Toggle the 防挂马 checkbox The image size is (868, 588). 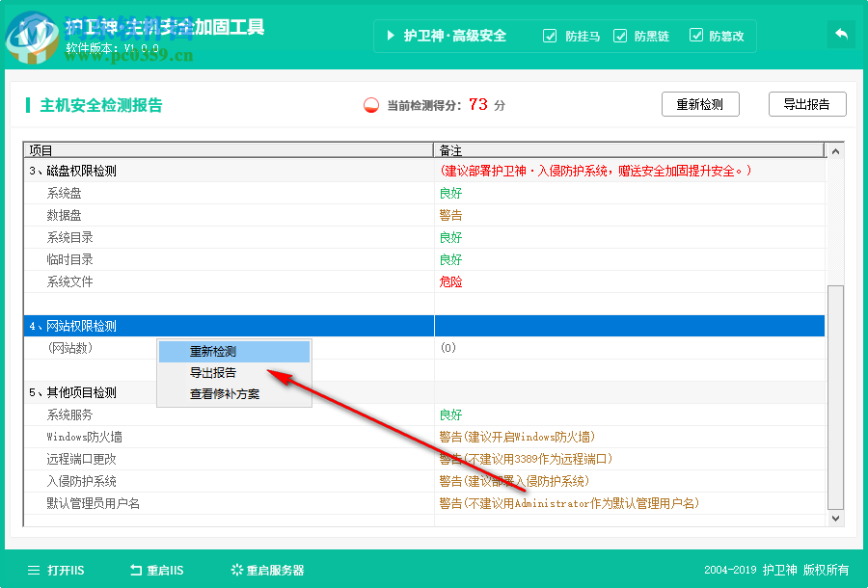tap(549, 36)
